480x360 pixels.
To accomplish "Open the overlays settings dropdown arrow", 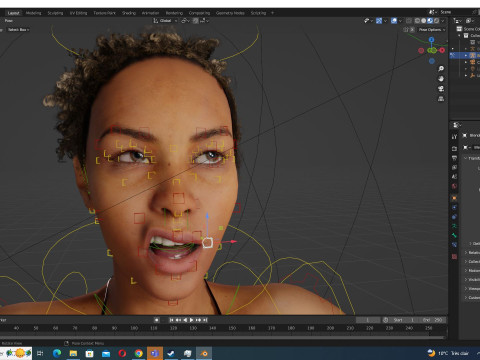I will tap(400, 21).
